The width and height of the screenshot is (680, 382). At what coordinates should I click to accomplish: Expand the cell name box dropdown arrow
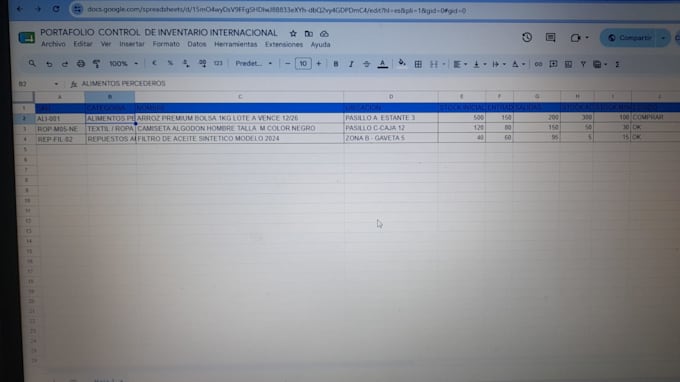pyautogui.click(x=56, y=84)
